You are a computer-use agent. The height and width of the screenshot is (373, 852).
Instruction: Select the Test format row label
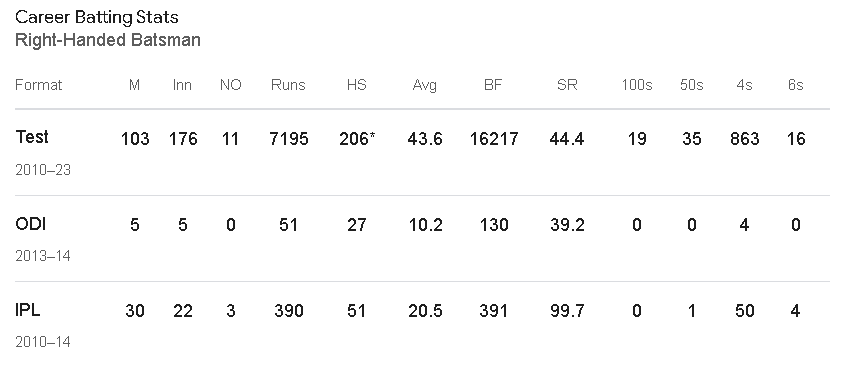point(32,136)
